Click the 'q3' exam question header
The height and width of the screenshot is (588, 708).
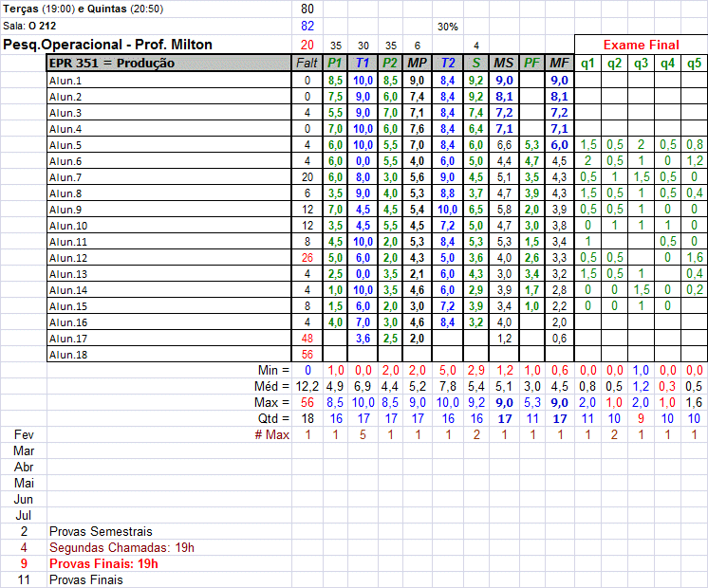pyautogui.click(x=642, y=64)
